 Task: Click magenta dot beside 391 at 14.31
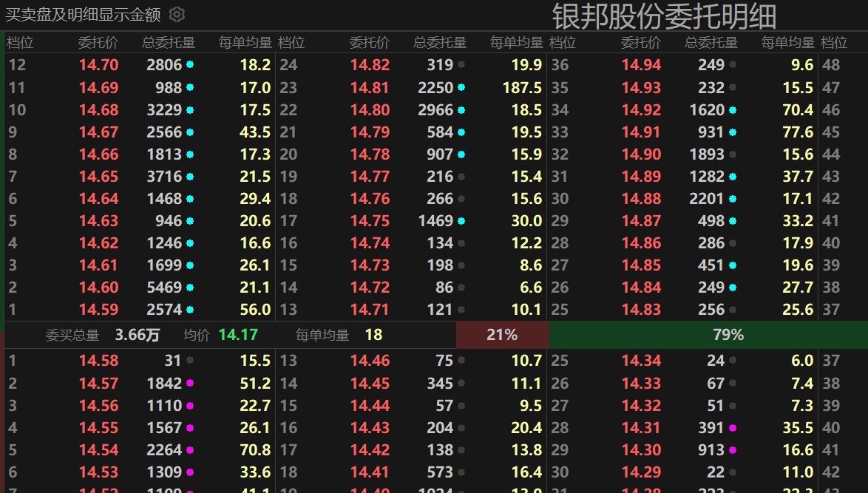point(733,428)
